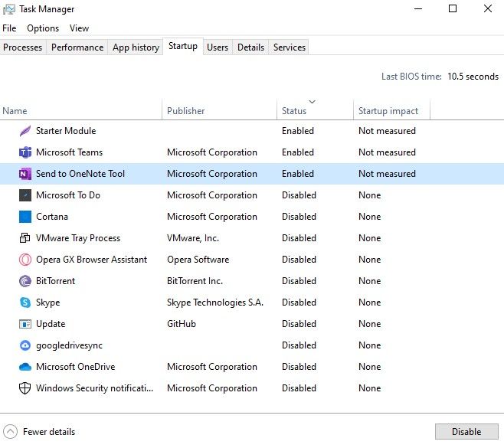The width and height of the screenshot is (504, 448).
Task: Click the Skype icon
Action: pyautogui.click(x=25, y=302)
